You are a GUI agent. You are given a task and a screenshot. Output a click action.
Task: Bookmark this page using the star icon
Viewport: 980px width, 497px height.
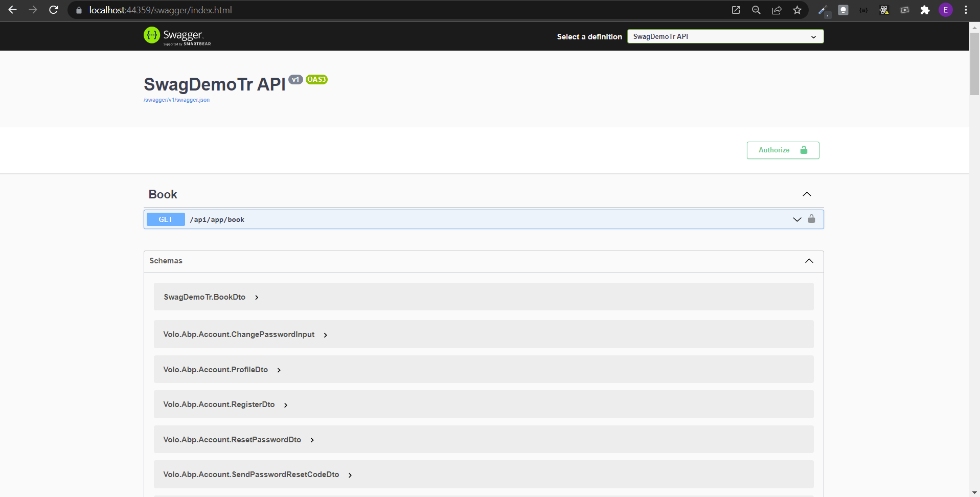tap(797, 10)
